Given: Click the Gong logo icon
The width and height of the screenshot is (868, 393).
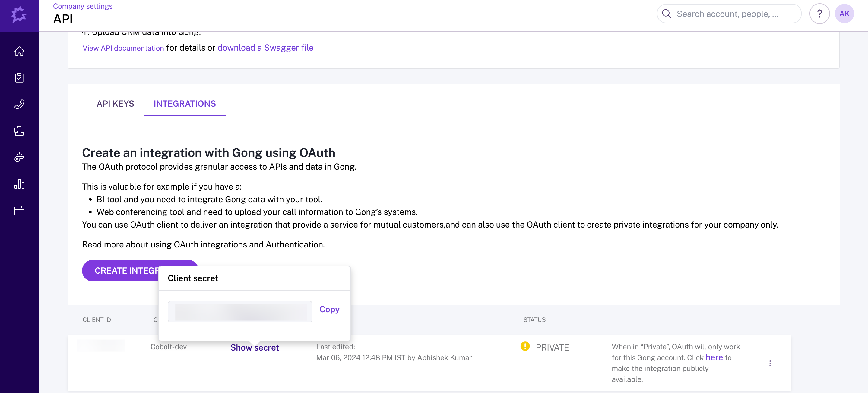Looking at the screenshot, I should [x=19, y=15].
